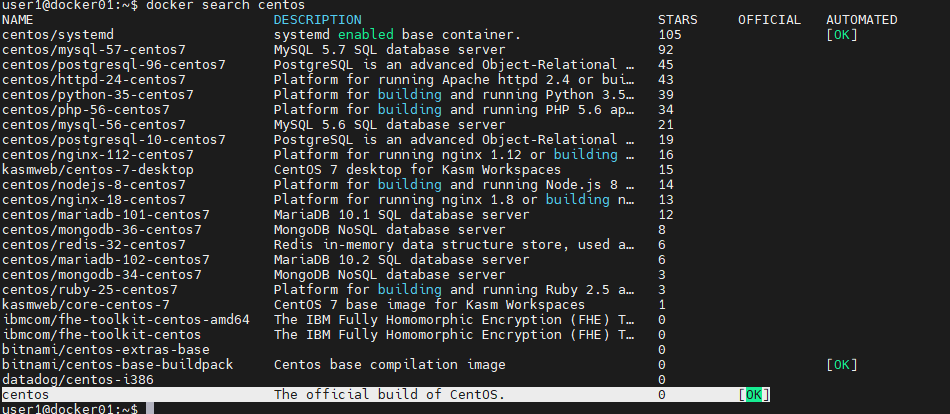Select the DESCRIPTION column header

(317, 20)
